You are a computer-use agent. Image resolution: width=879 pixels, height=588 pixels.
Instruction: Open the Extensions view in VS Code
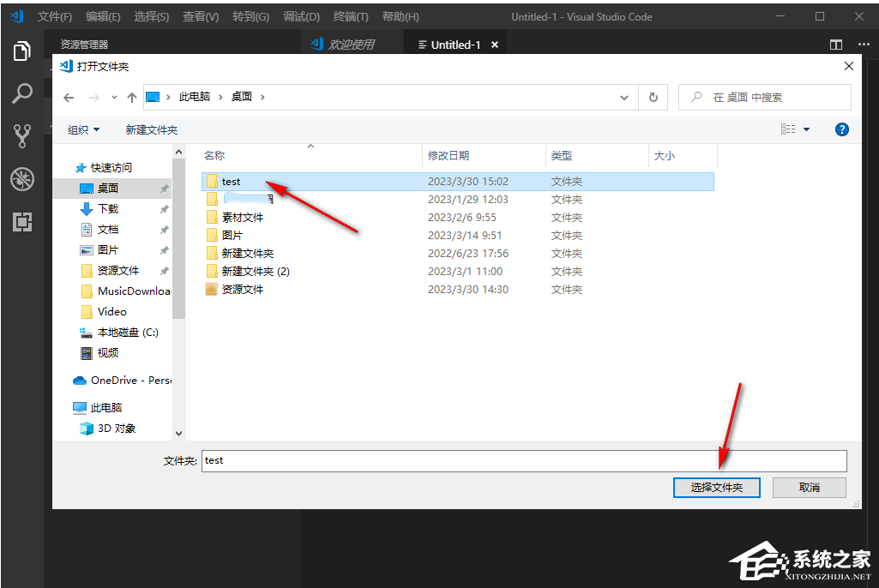(x=22, y=222)
